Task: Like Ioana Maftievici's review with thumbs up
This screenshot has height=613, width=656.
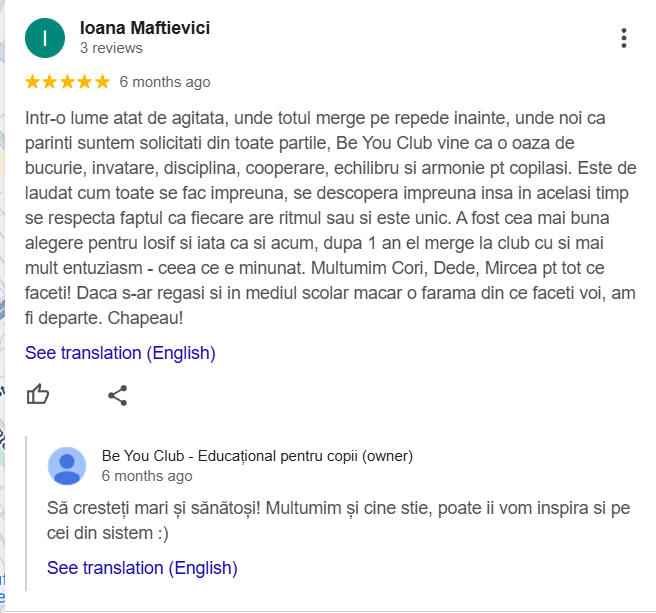Action: tap(38, 394)
